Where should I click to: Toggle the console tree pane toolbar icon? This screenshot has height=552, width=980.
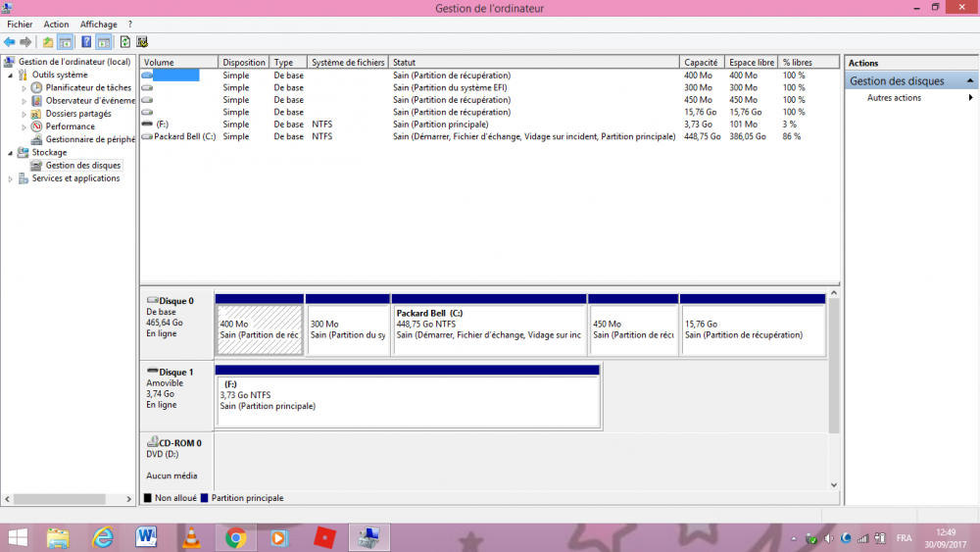click(x=65, y=42)
